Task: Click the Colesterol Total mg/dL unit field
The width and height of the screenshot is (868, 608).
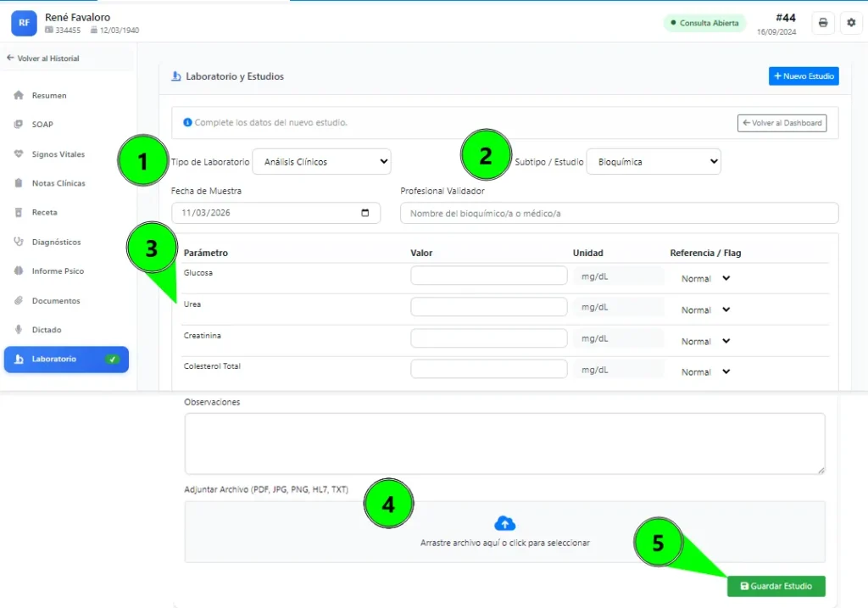Action: click(618, 370)
